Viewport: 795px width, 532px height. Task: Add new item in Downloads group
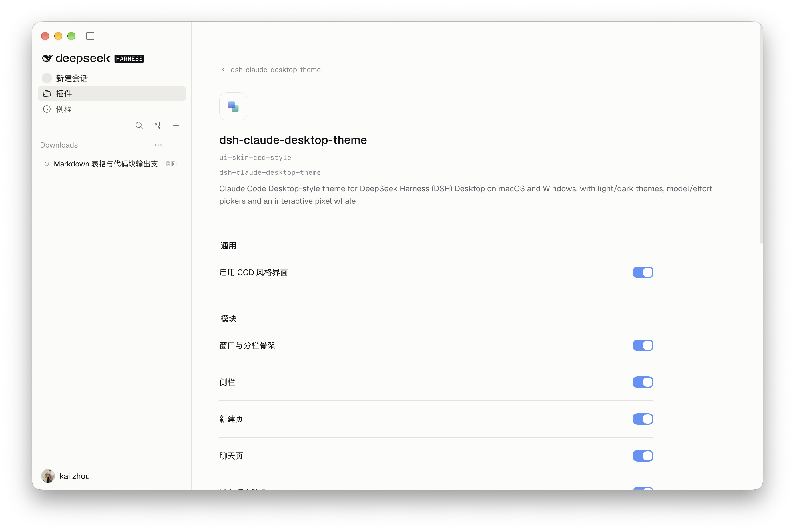[x=173, y=145]
